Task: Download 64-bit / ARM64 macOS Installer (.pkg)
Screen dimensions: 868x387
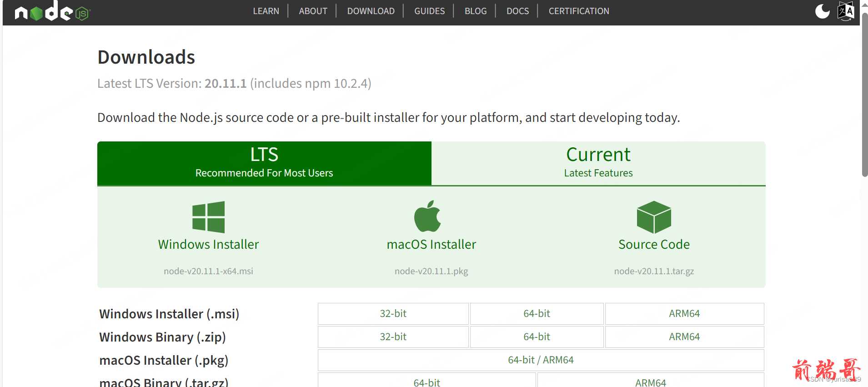Action: coord(541,360)
